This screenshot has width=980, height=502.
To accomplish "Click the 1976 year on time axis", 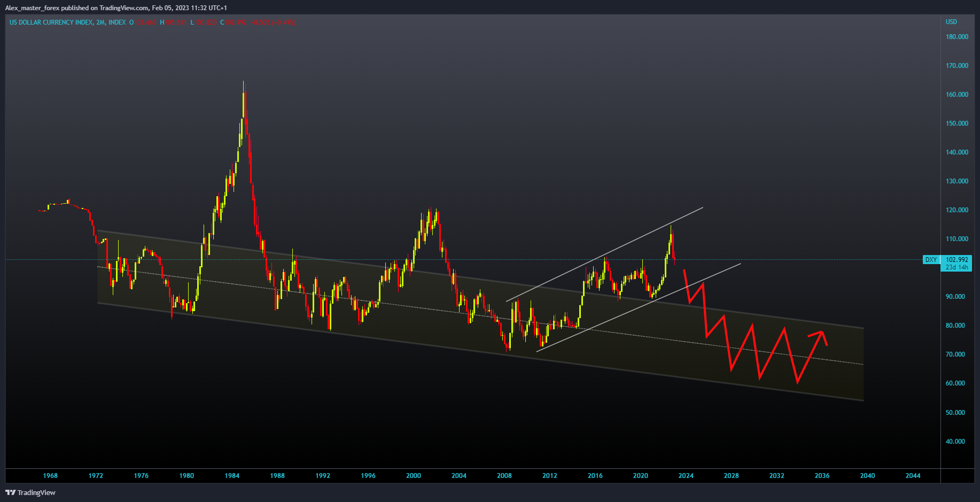I will point(141,476).
